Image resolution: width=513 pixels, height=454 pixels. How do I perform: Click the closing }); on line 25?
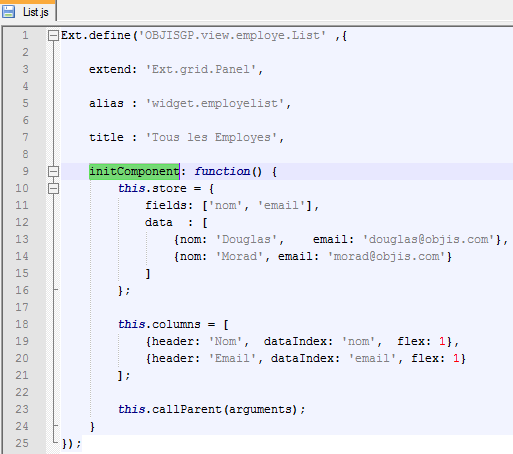coord(71,443)
